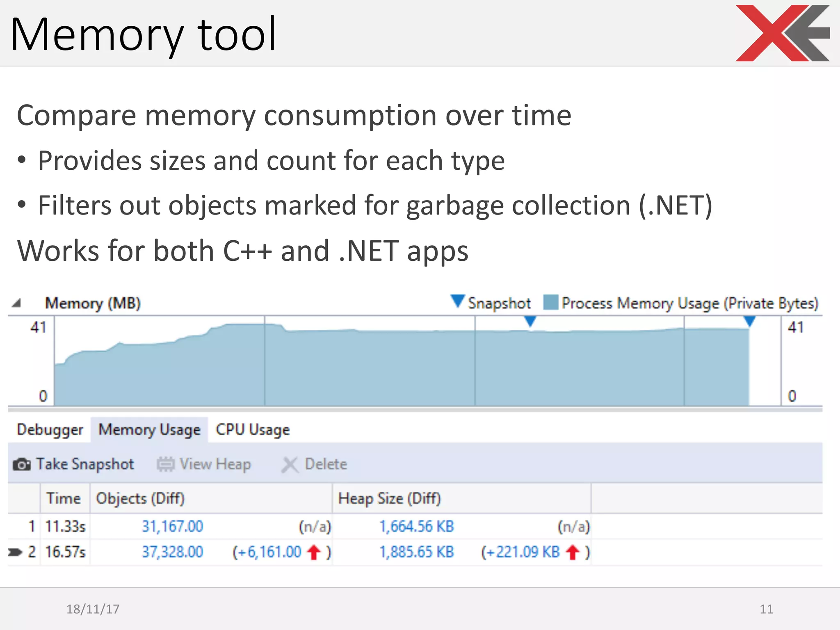Open the 1,885.65 KB heap size link
This screenshot has height=630, width=840.
point(417,552)
